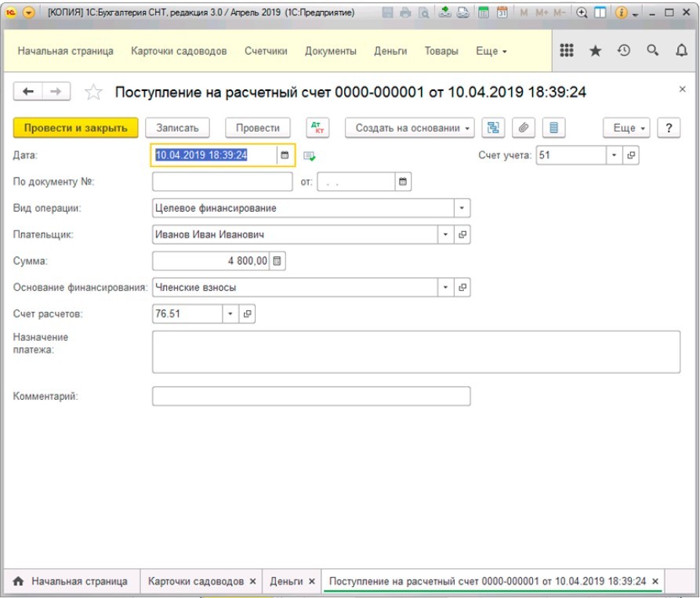Click the Провести и закрыть button
This screenshot has height=598, width=700.
(76, 128)
